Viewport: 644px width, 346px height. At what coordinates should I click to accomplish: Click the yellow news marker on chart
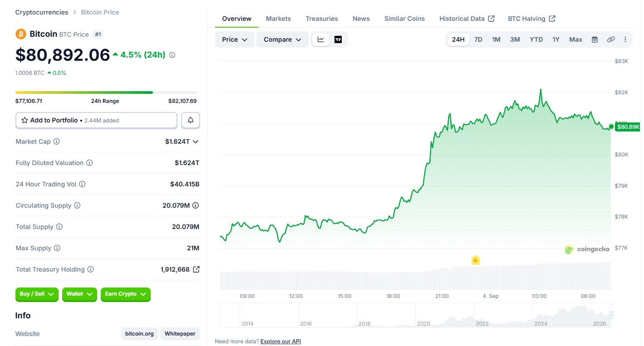click(x=476, y=260)
